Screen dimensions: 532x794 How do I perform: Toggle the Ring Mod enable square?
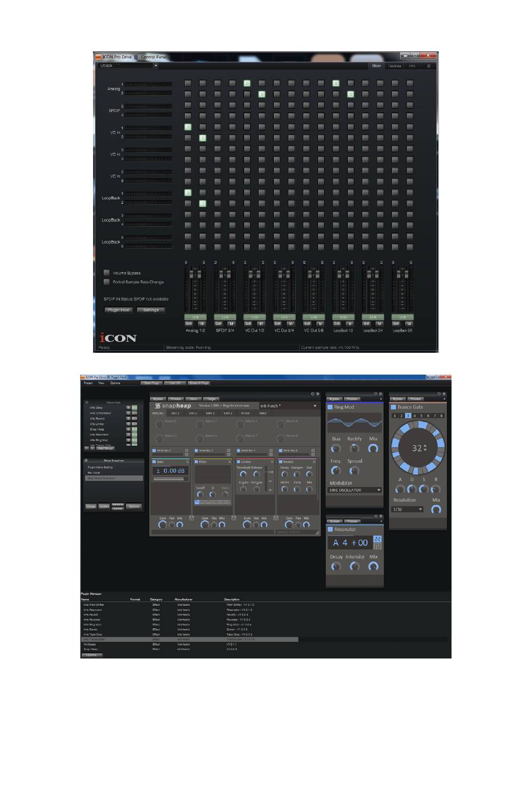pyautogui.click(x=330, y=407)
